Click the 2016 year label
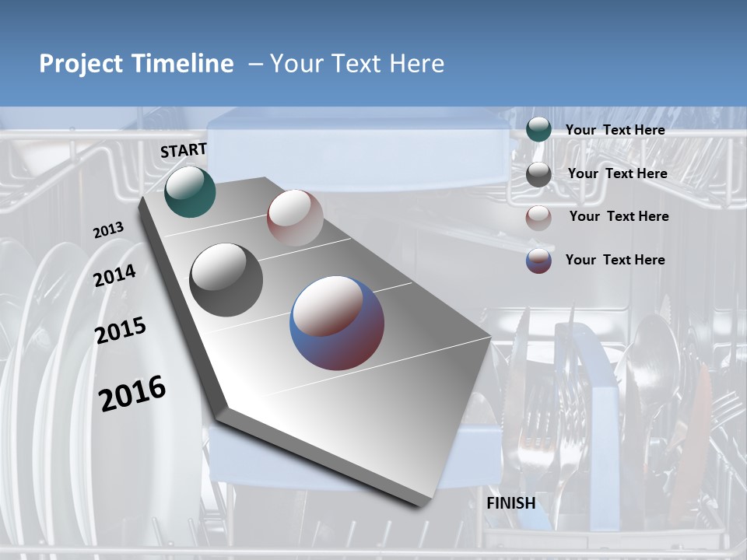The width and height of the screenshot is (747, 560). pos(131,391)
